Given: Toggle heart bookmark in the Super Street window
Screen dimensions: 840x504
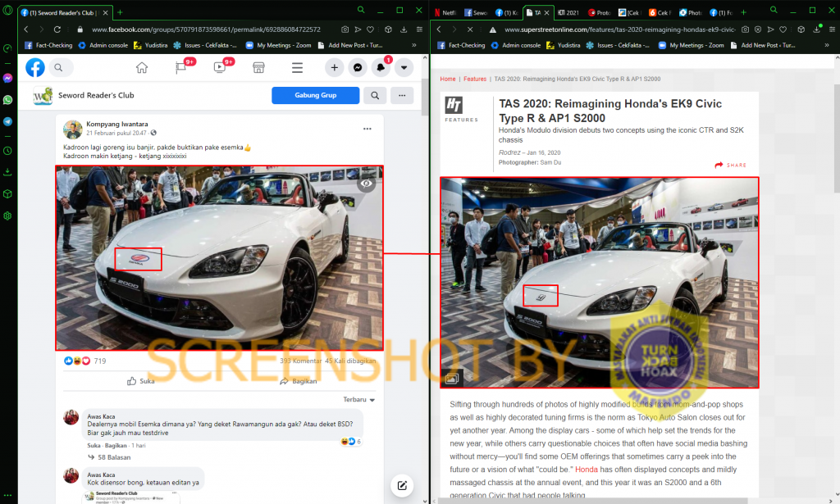Looking at the screenshot, I should coord(783,30).
